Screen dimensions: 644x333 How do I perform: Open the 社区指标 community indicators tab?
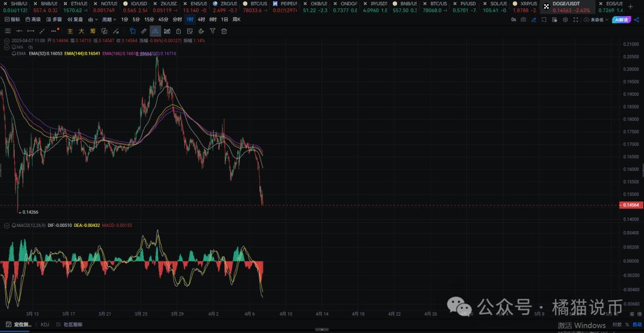click(70, 325)
